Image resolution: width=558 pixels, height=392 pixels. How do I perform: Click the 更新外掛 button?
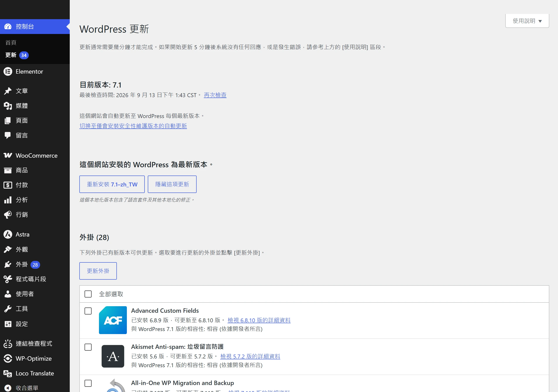(x=98, y=271)
